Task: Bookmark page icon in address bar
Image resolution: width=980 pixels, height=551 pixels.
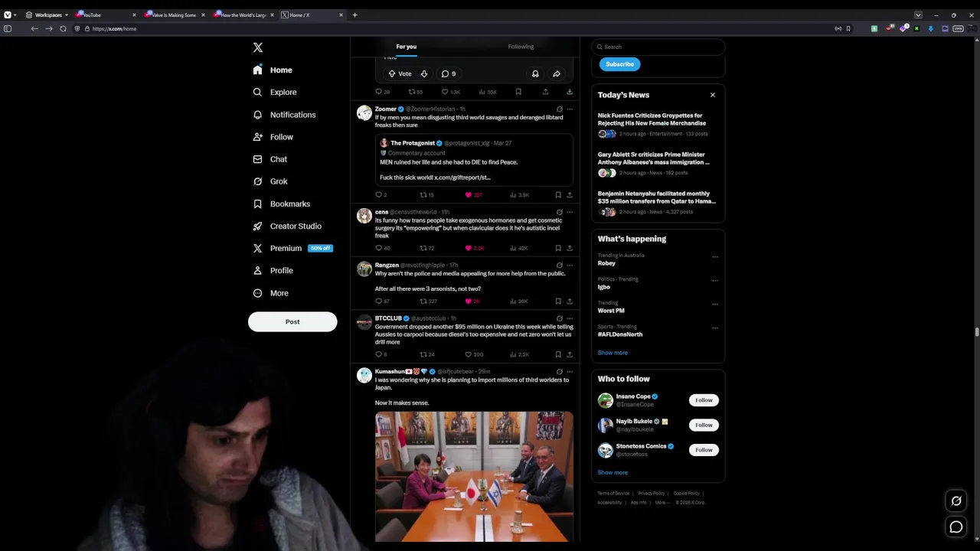Action: 849,28
